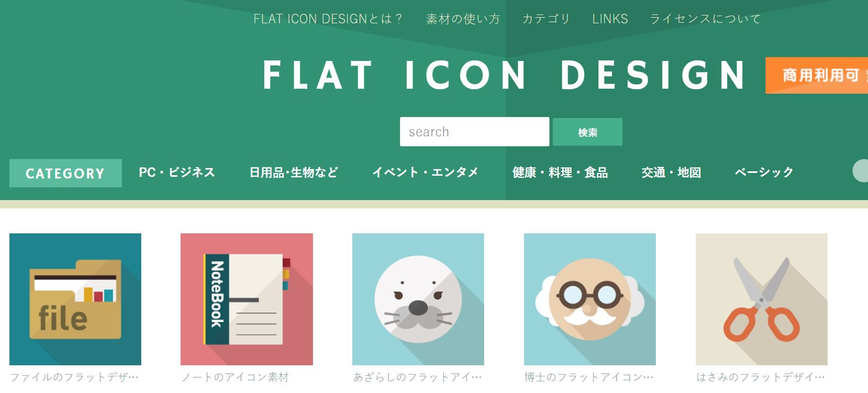Open the FLAT ICON DESIGNとは？ link
868x393 pixels.
coord(328,19)
